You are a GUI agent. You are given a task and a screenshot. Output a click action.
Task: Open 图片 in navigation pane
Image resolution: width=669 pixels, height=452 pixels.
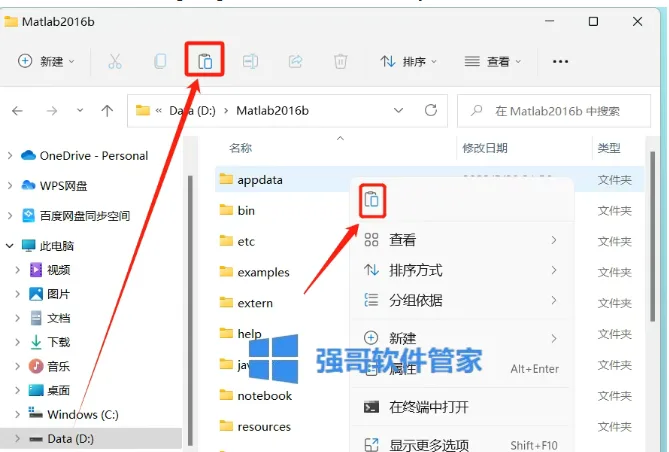tap(58, 294)
